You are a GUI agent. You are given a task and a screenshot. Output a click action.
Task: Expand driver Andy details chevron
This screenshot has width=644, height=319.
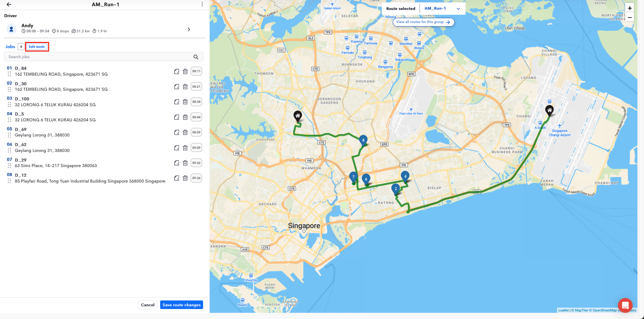189,30
